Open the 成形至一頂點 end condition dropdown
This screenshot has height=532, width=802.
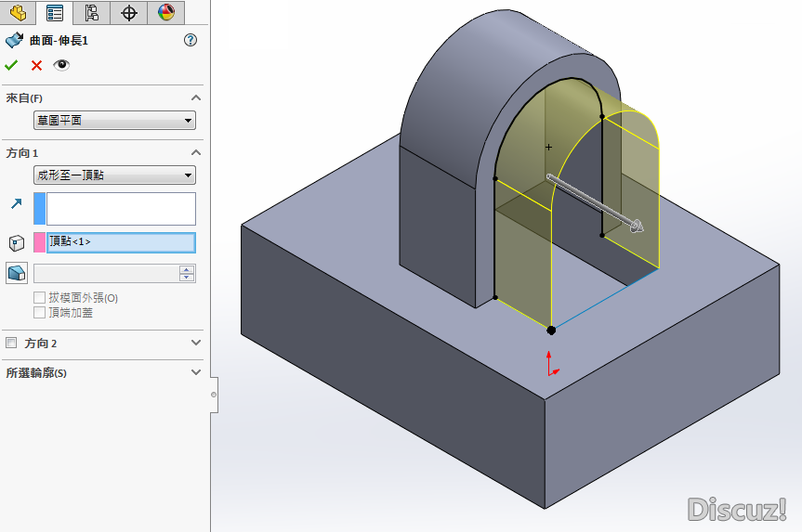click(114, 175)
